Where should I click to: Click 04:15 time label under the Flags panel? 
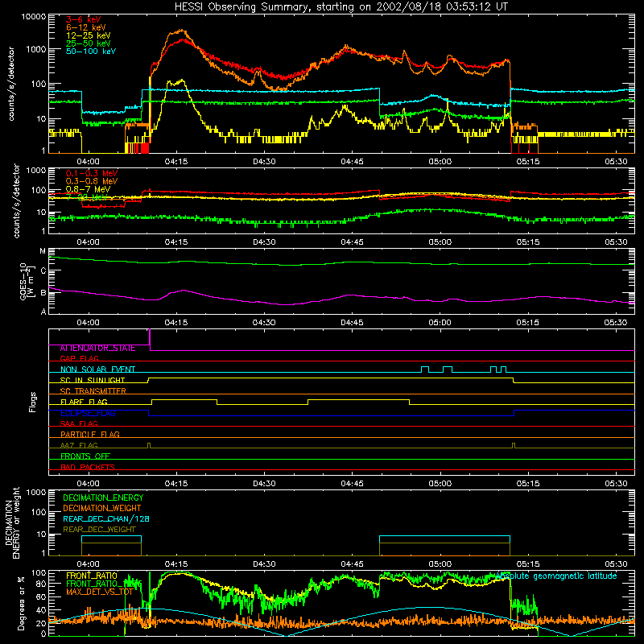(x=176, y=484)
